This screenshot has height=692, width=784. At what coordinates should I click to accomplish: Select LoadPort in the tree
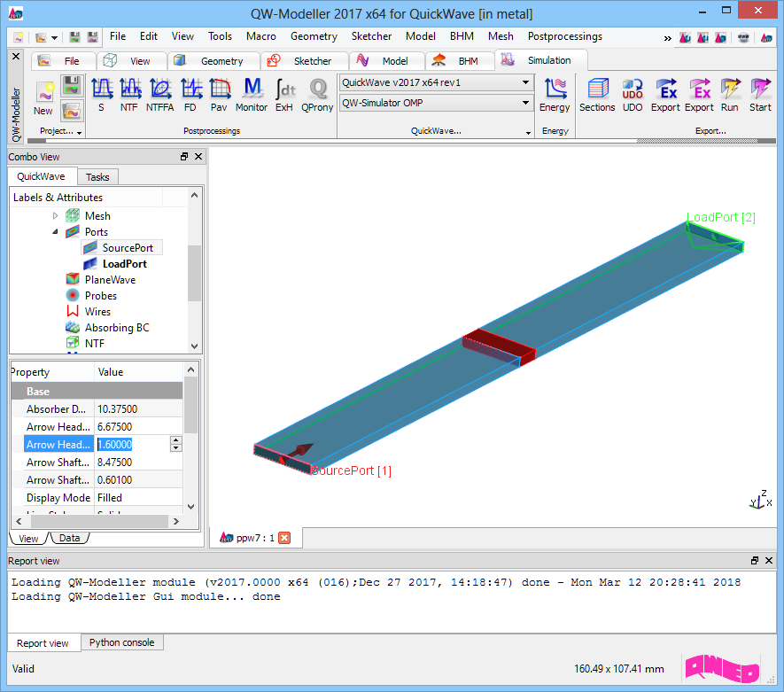(124, 264)
